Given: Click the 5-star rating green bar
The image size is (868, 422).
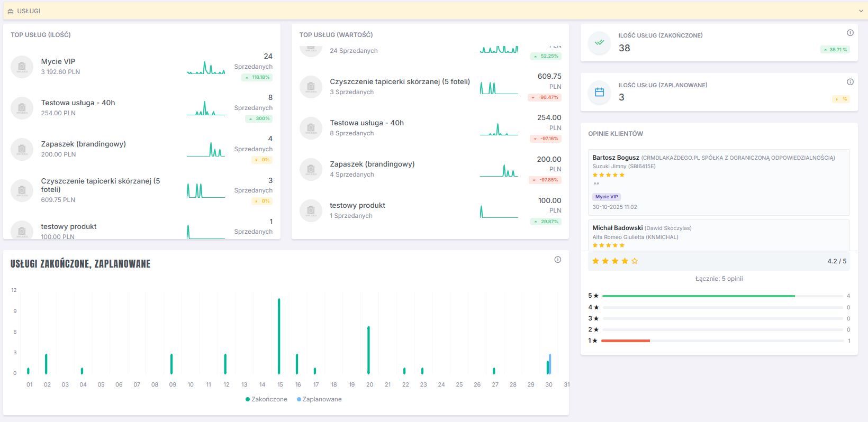Looking at the screenshot, I should tap(698, 296).
